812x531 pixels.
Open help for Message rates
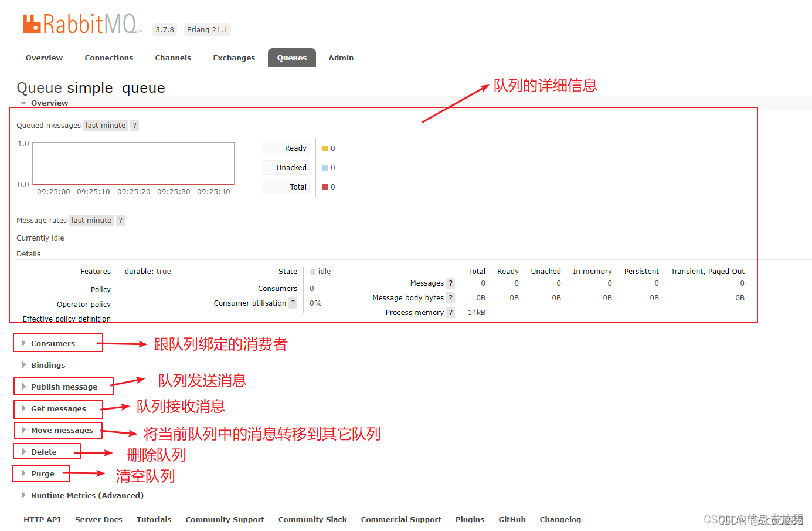point(120,220)
